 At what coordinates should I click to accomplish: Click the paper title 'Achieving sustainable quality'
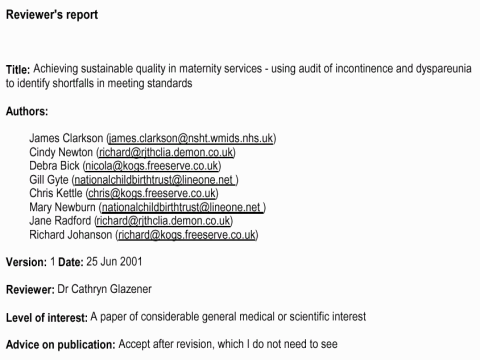99,69
